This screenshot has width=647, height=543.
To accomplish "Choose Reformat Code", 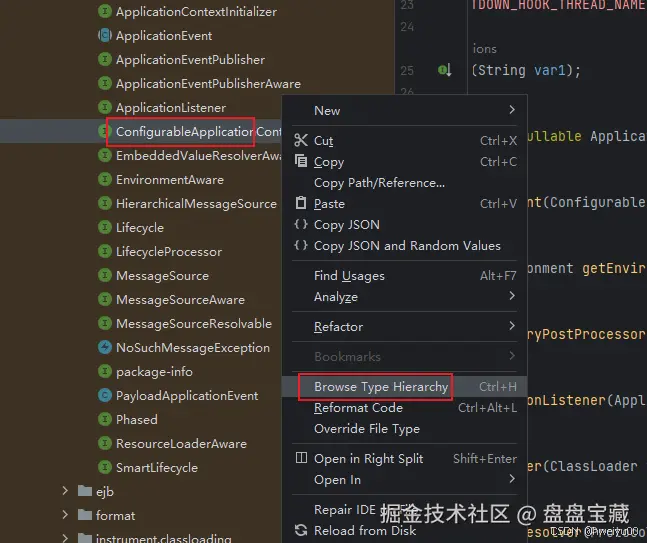I will click(404, 408).
